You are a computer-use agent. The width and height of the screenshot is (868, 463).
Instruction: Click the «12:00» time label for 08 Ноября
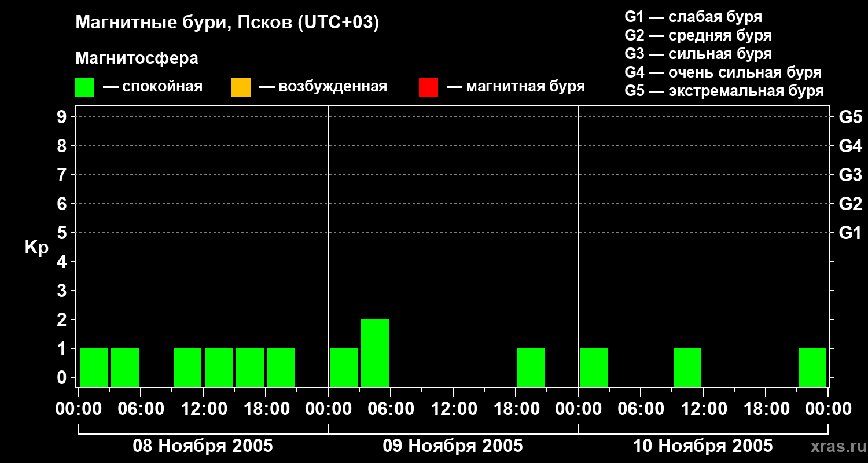pyautogui.click(x=203, y=409)
